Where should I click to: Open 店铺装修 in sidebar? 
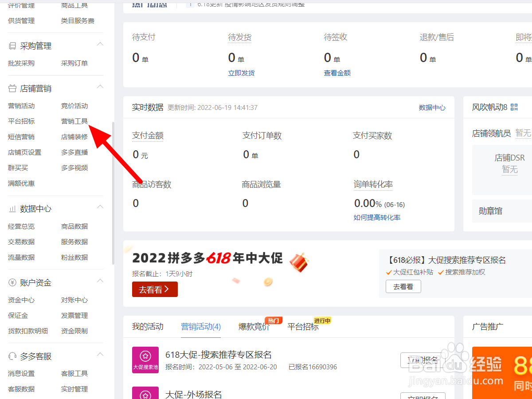(x=74, y=137)
